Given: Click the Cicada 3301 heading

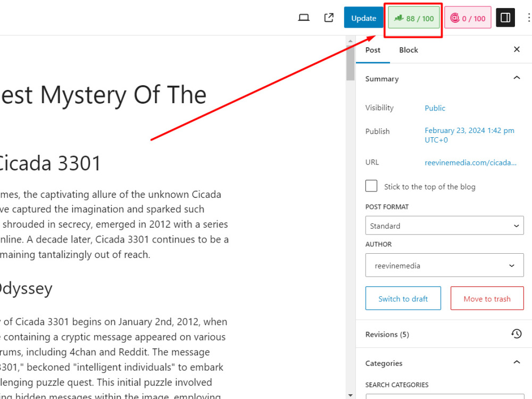Looking at the screenshot, I should (50, 163).
